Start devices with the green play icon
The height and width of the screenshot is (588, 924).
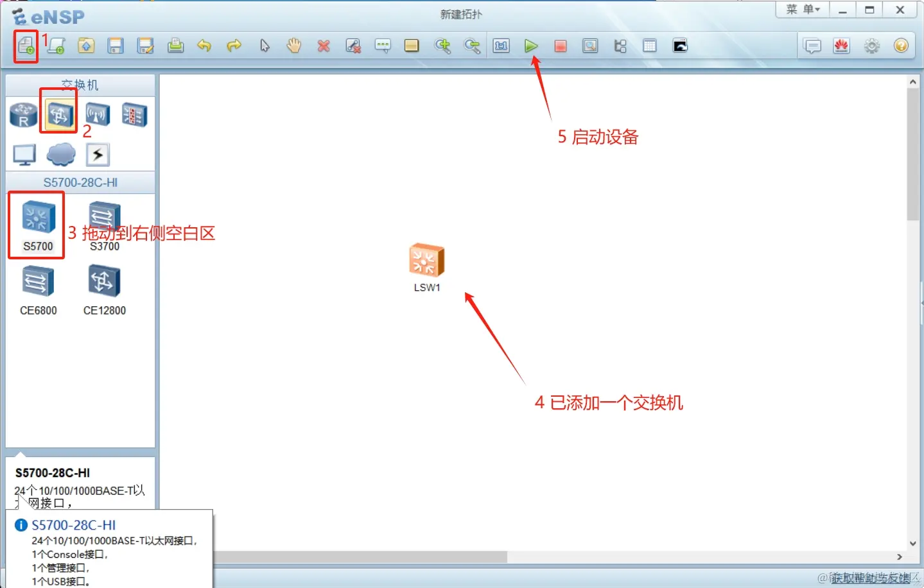pyautogui.click(x=531, y=46)
